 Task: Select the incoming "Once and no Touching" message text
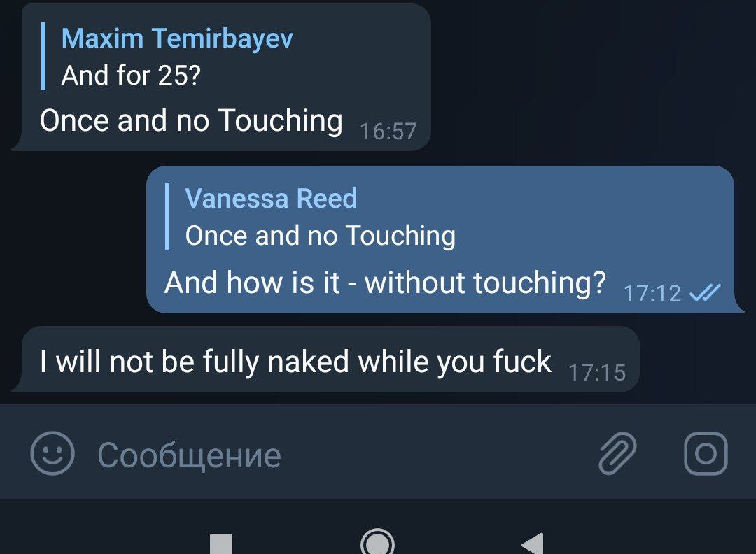191,120
